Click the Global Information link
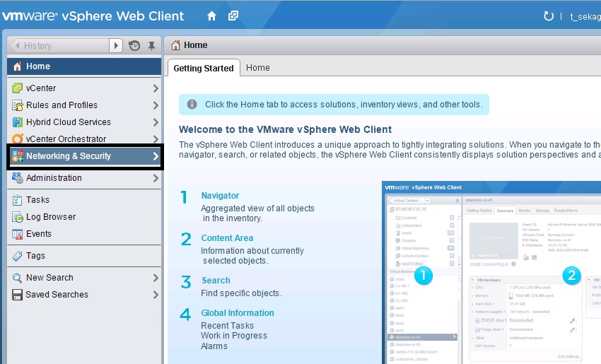Screen dimensions: 601x364 click(238, 313)
